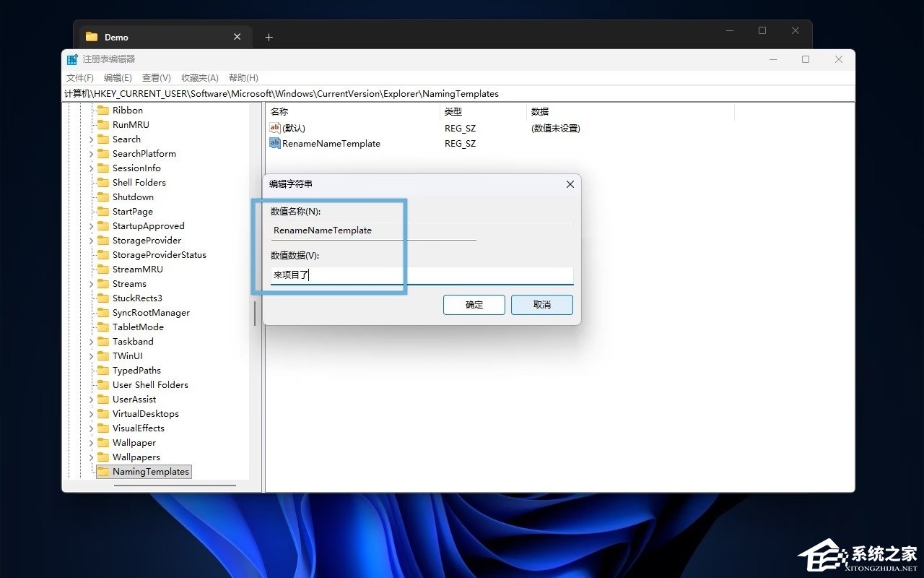Select the Shell Folders registry key
The height and width of the screenshot is (578, 924).
[x=138, y=182]
